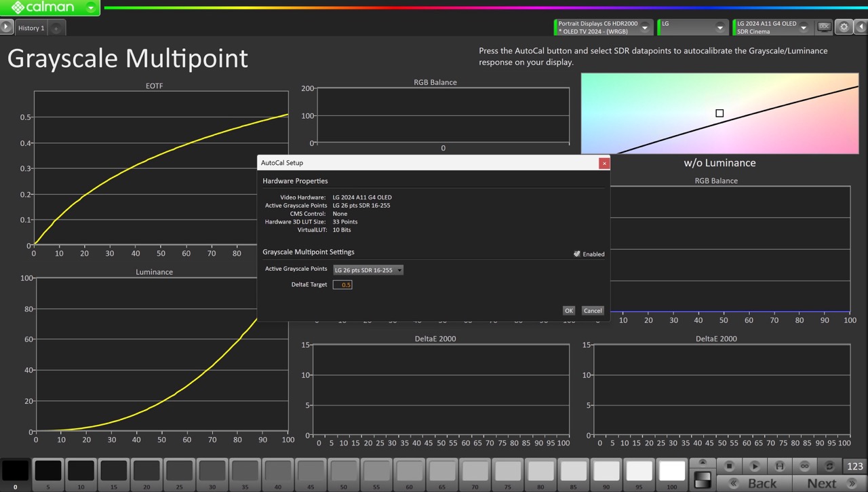Open the DDC display control icon

pyautogui.click(x=824, y=27)
